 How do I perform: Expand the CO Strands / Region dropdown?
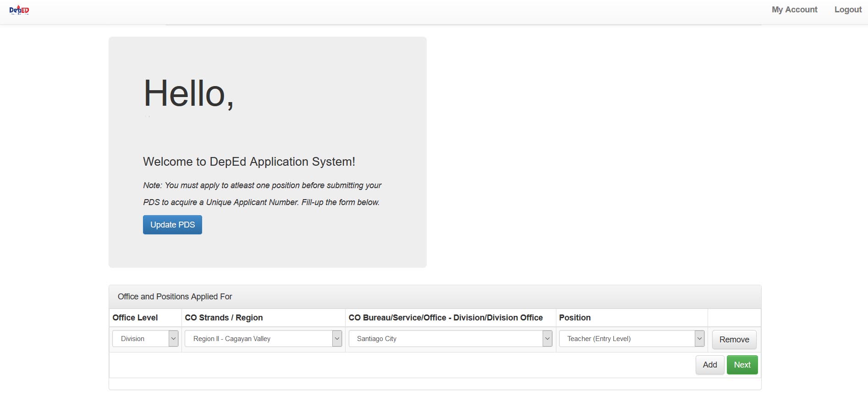pos(263,339)
